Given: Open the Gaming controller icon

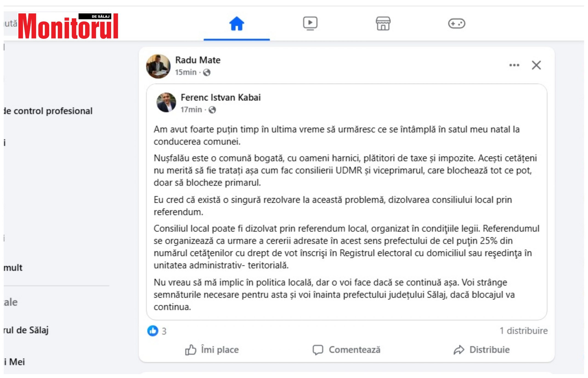Looking at the screenshot, I should (x=456, y=24).
